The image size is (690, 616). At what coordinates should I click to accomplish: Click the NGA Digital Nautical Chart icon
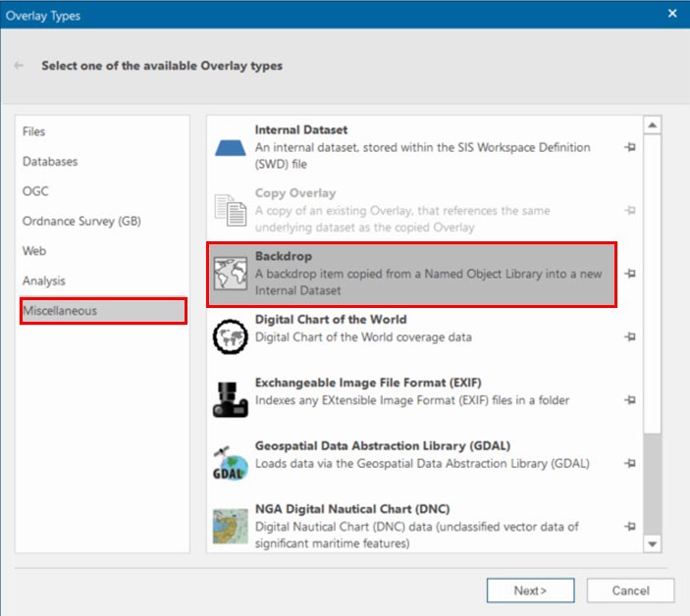point(231,526)
